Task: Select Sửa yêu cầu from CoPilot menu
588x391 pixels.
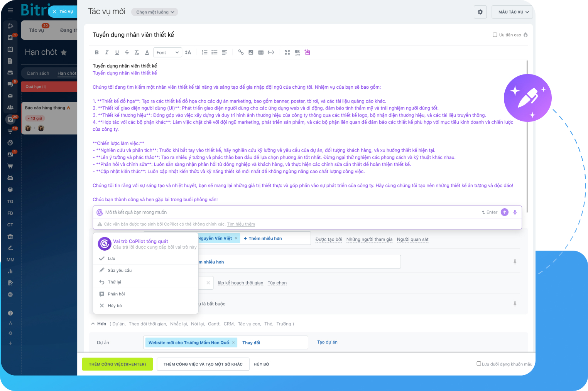Action: (x=120, y=270)
